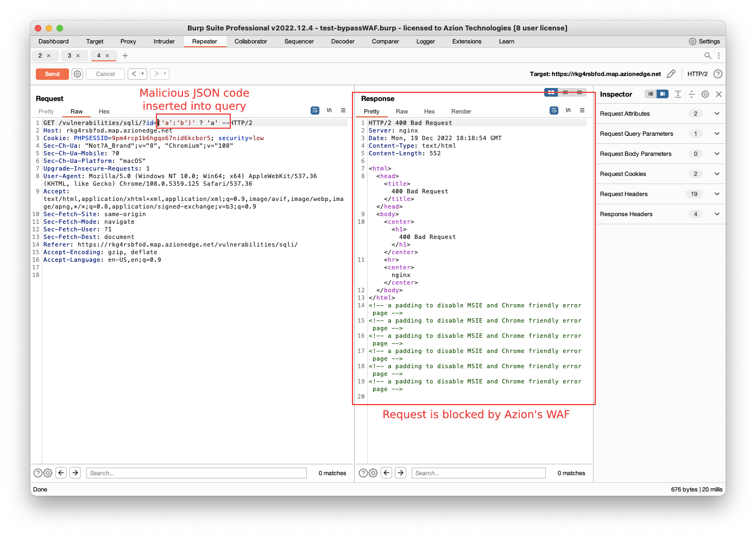The image size is (756, 536).
Task: Expand Request Query Parameters section
Action: coord(717,134)
